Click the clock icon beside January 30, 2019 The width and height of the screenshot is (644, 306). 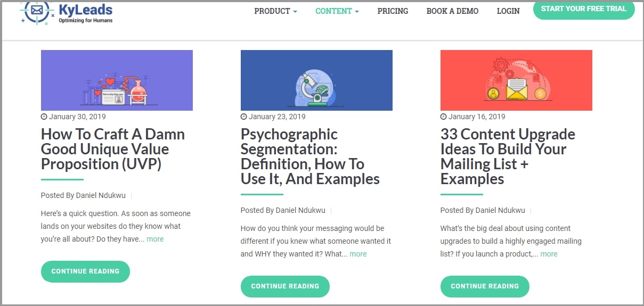[x=44, y=117]
